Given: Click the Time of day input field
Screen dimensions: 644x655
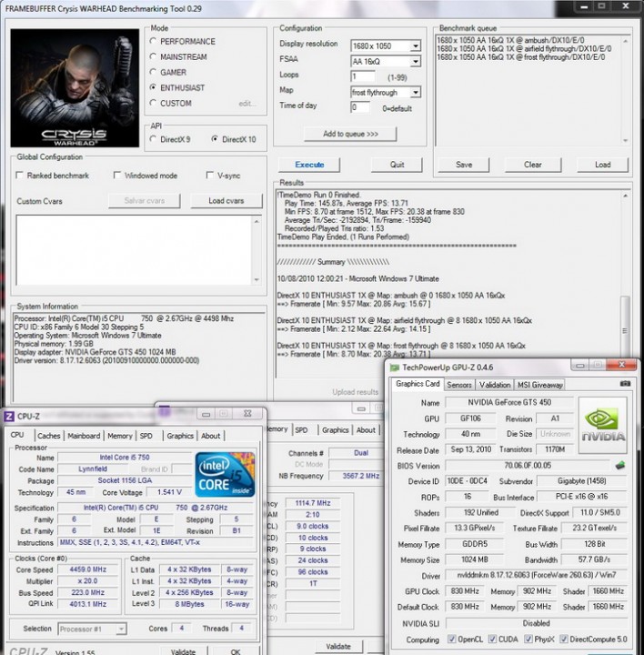Looking at the screenshot, I should [360, 107].
